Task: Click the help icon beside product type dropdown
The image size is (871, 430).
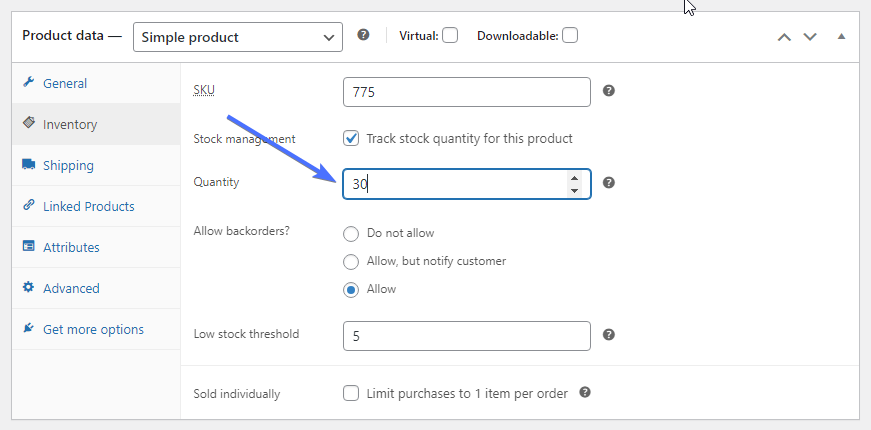Action: pos(363,35)
